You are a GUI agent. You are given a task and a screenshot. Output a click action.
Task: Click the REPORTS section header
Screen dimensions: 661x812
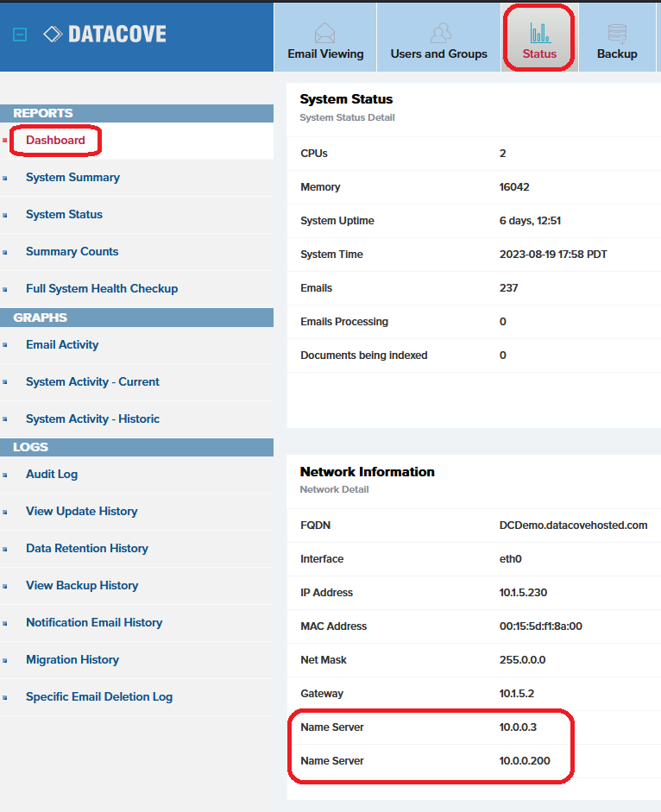tap(136, 113)
